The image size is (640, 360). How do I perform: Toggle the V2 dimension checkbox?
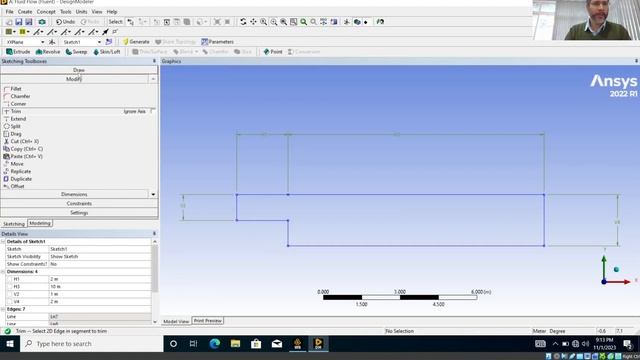click(10, 294)
